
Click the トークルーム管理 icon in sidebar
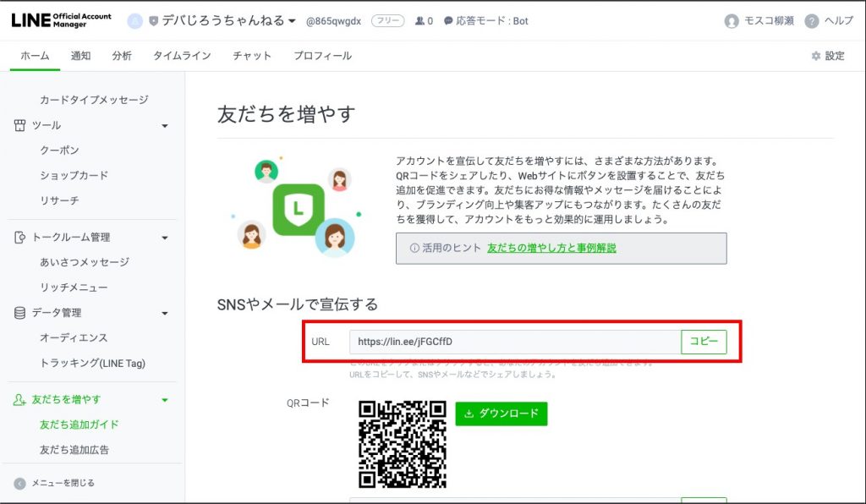[20, 238]
